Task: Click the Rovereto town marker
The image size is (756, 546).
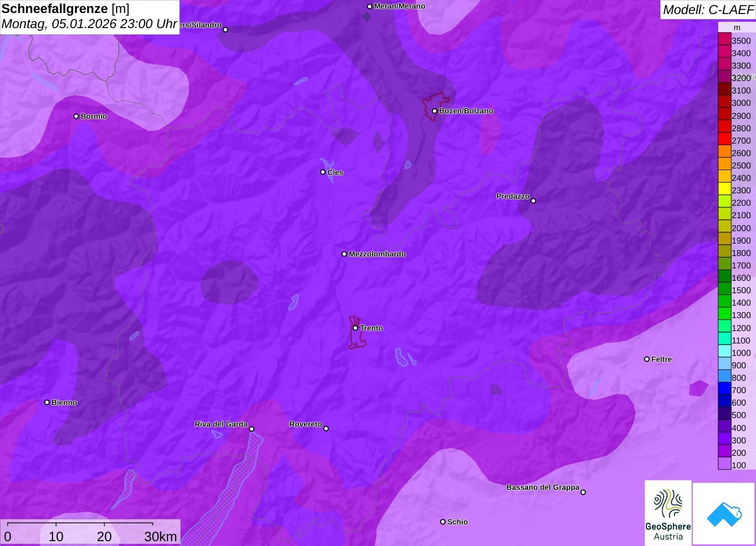Action: coord(326,429)
